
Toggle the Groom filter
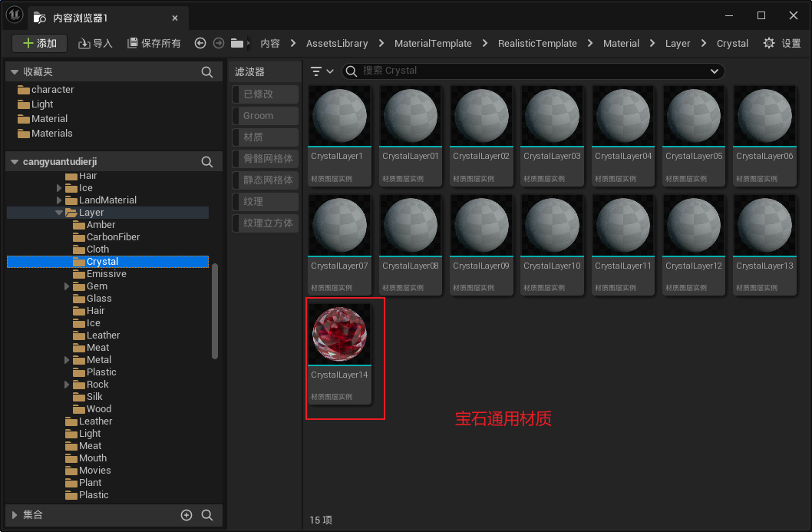265,116
